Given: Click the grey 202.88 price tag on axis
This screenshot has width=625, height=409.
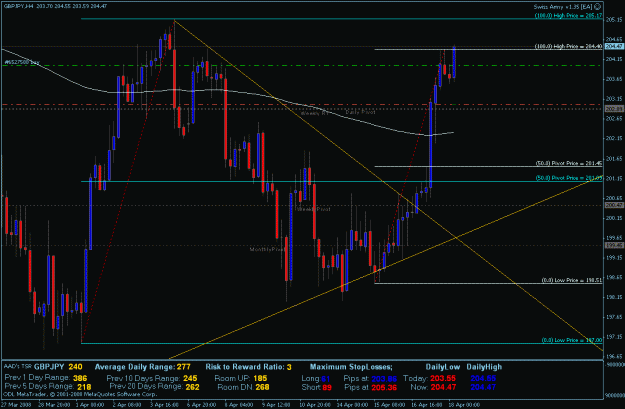Looking at the screenshot, I should click(x=614, y=108).
